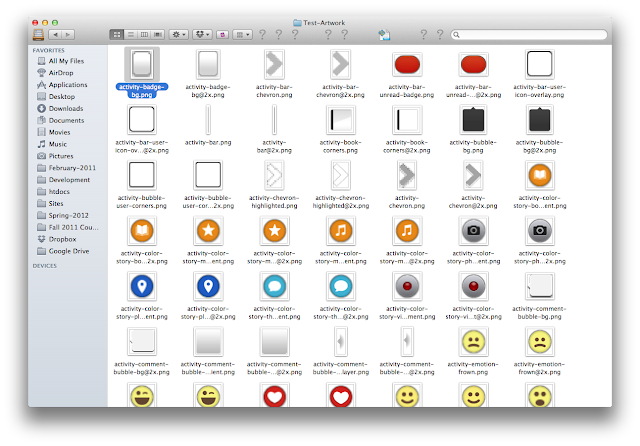Select the activity-chevron-highlighted.png file
The image size is (640, 446).
click(x=274, y=175)
